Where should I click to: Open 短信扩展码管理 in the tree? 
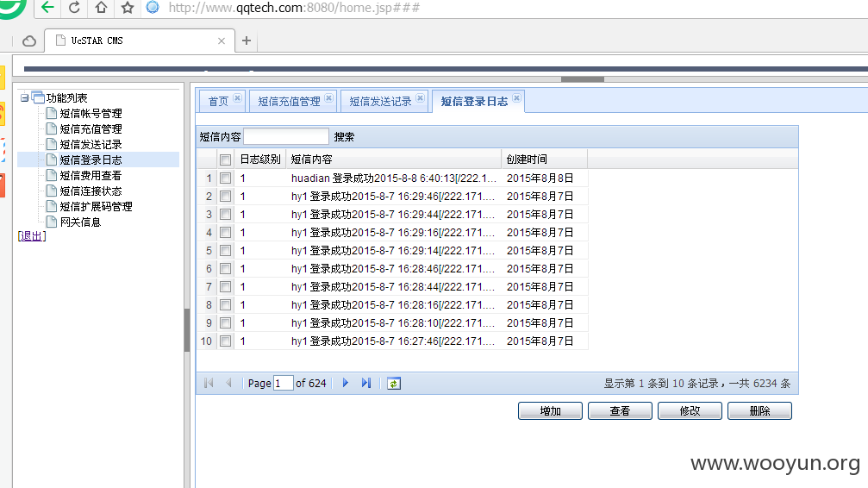[97, 207]
